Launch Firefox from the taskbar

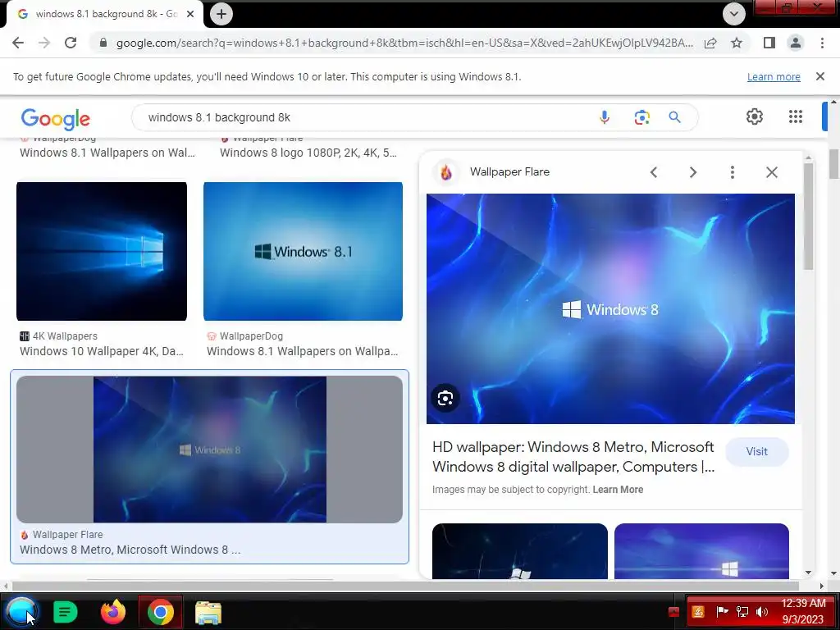113,612
